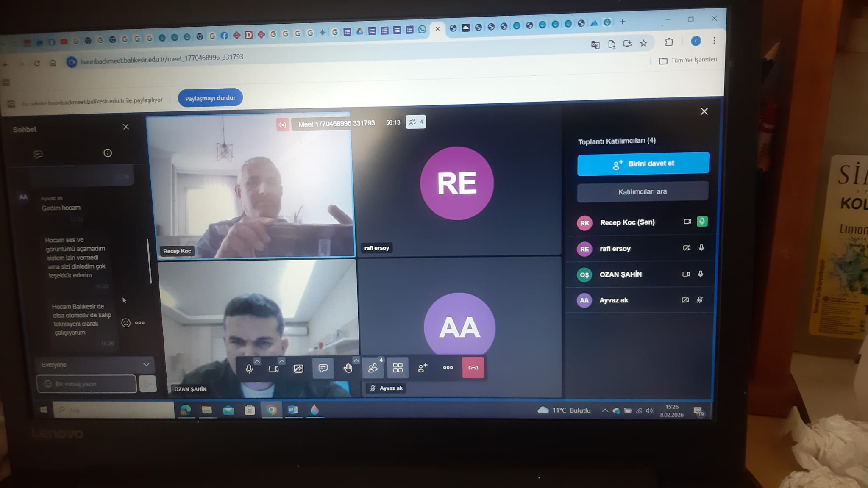868x488 pixels.
Task: Toggle the camera in the meeting toolbar
Action: click(274, 369)
